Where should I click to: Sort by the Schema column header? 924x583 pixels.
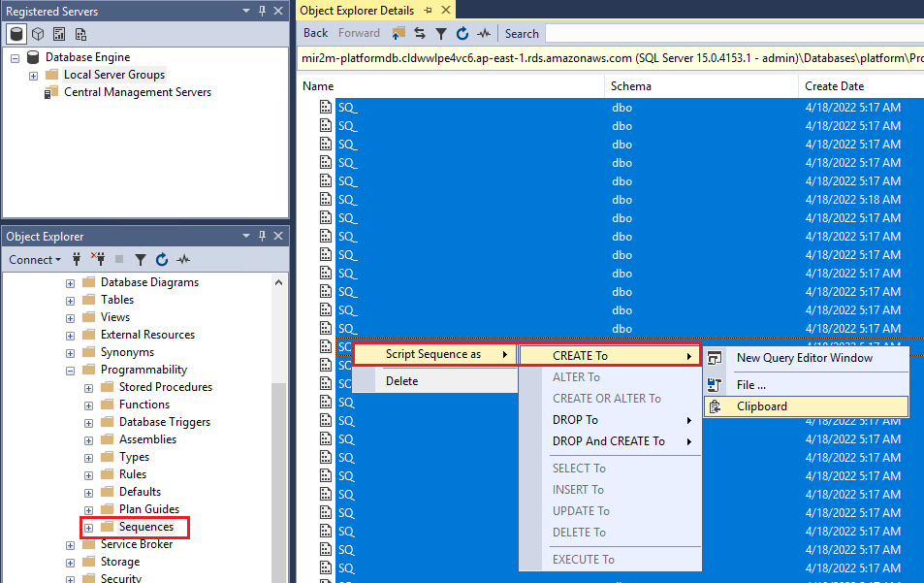click(x=701, y=86)
